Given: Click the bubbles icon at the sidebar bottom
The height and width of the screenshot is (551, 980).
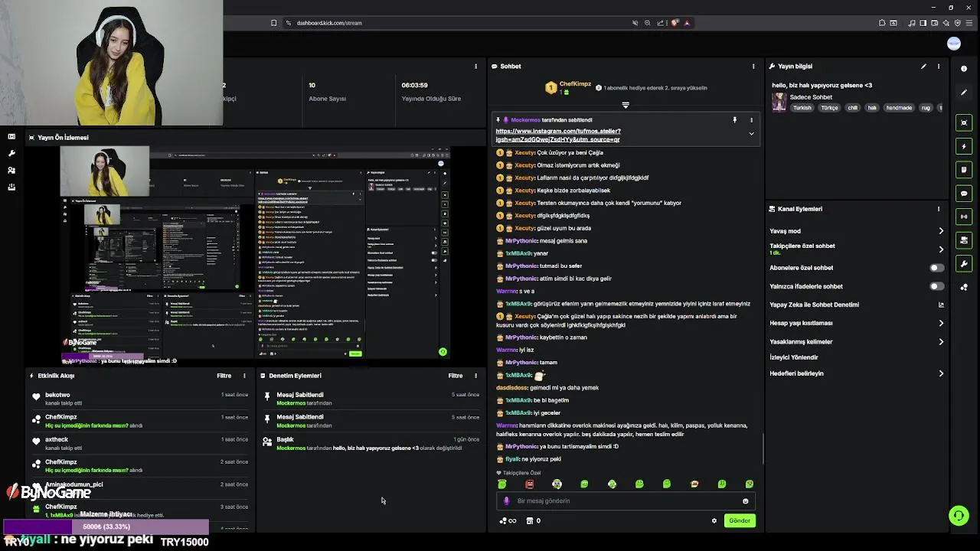Looking at the screenshot, I should (964, 288).
